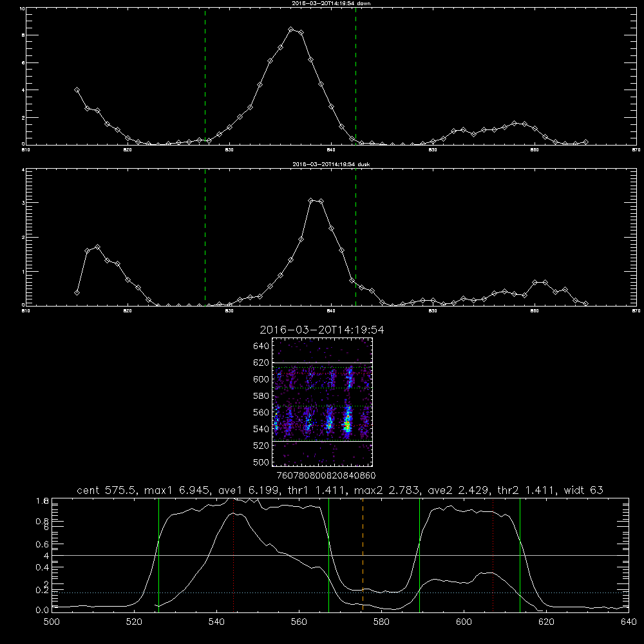The image size is (644, 644).
Task: Click the highest diamond data point in the dawn plot
Action: [x=291, y=30]
